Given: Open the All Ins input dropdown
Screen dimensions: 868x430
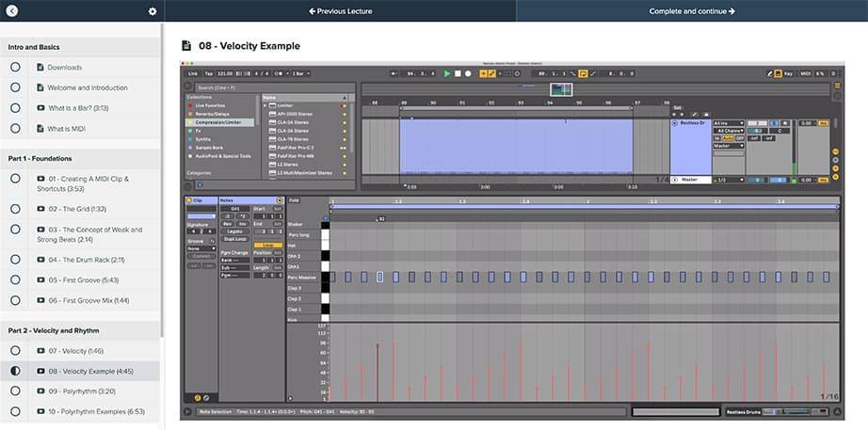Looking at the screenshot, I should pyautogui.click(x=729, y=123).
